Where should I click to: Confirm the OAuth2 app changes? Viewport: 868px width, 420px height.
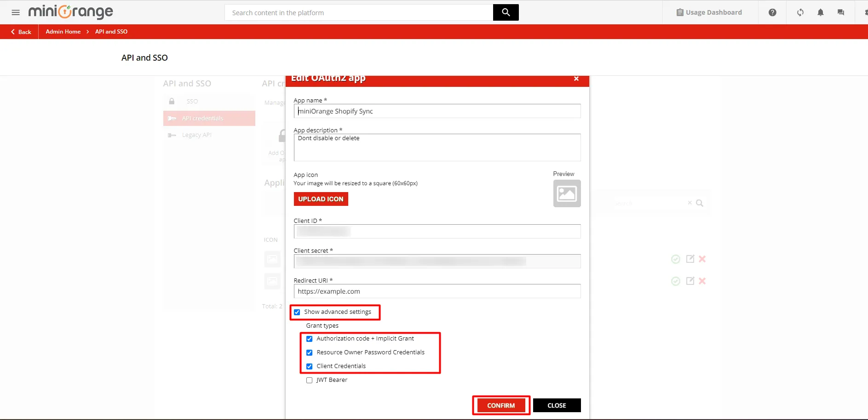(x=501, y=405)
